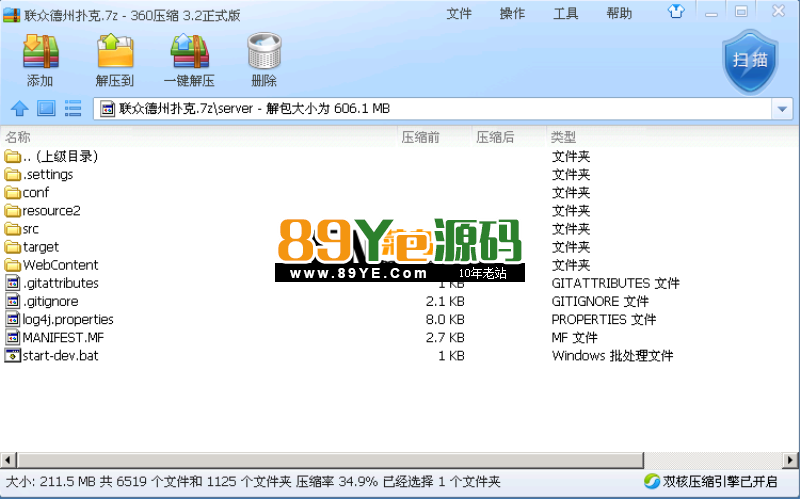The height and width of the screenshot is (499, 800).
Task: Select the target folder icon
Action: click(x=12, y=247)
